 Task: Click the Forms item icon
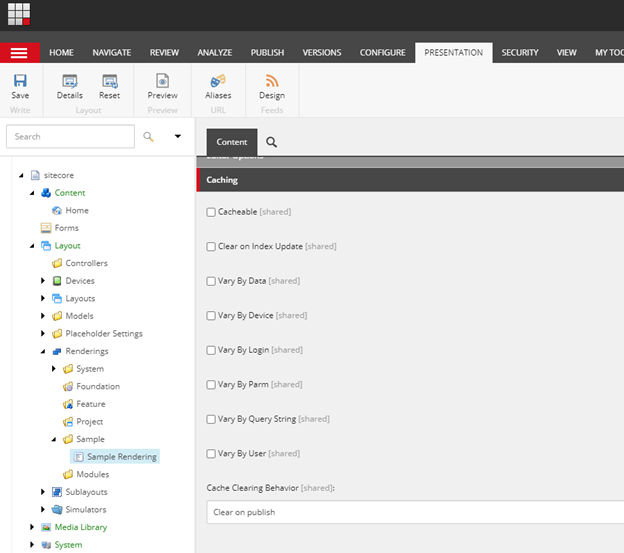coord(46,228)
